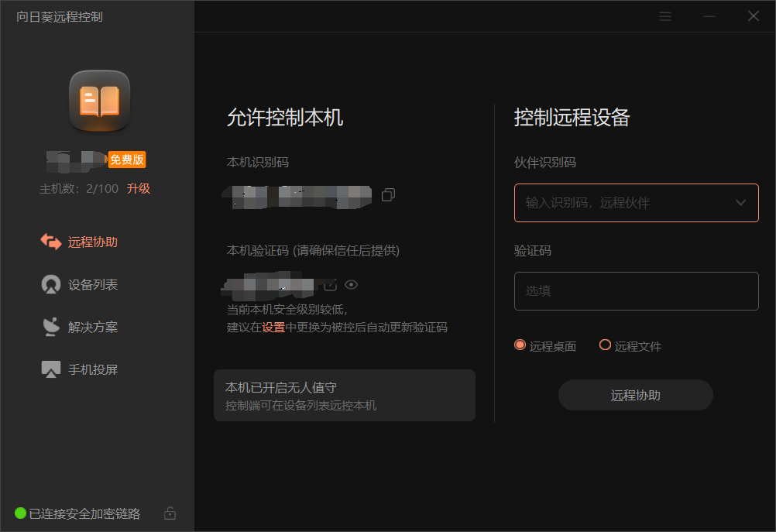Click the 已连接安全加密链路 status text

[84, 513]
